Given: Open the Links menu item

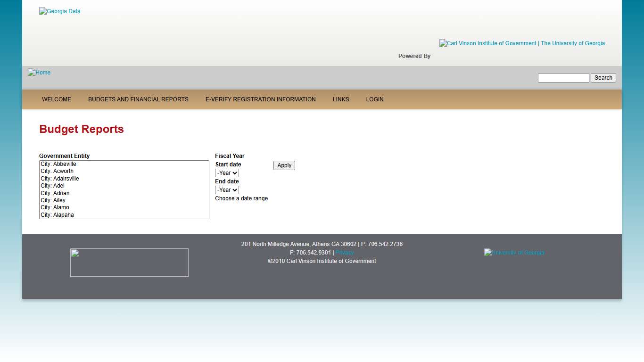Looking at the screenshot, I should pos(341,99).
